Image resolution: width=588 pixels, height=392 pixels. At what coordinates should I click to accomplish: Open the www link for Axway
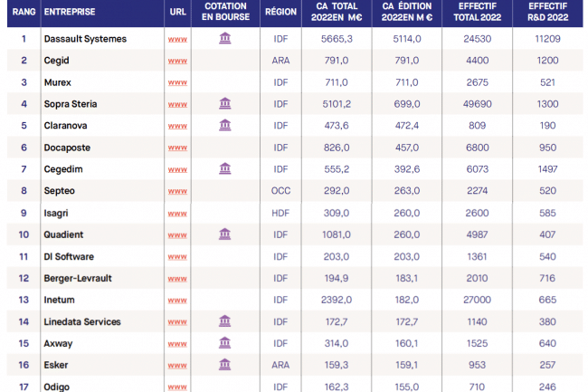click(177, 344)
